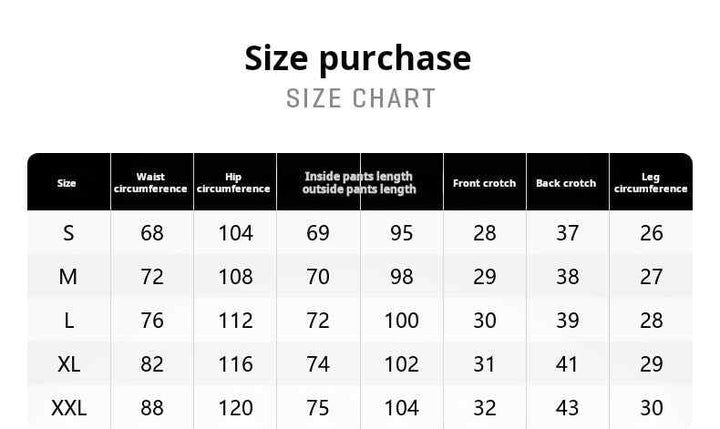Screen dimensions: 720x429
Task: Select the S size row label
Action: click(x=68, y=233)
